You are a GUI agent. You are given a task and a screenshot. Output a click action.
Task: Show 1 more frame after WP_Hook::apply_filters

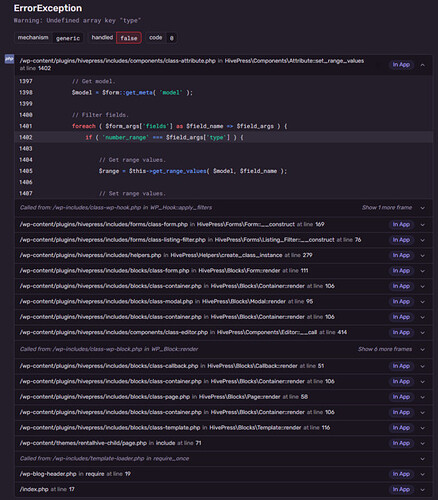coord(387,207)
